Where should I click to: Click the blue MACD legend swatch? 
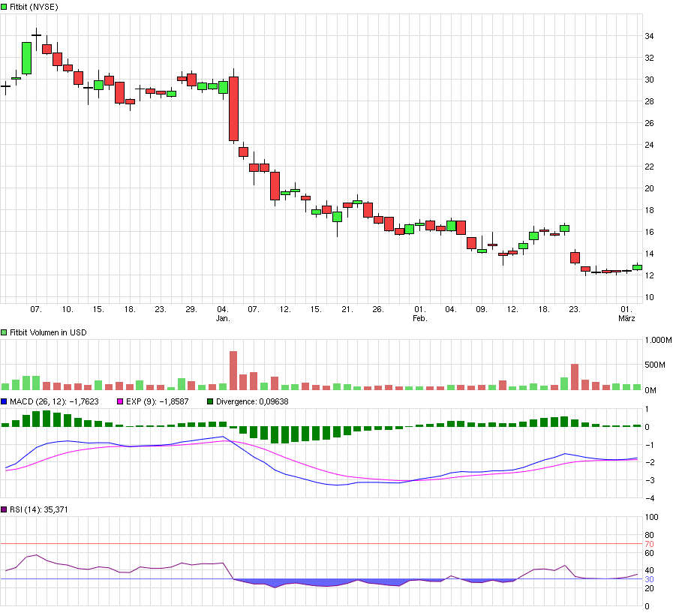tap(4, 401)
